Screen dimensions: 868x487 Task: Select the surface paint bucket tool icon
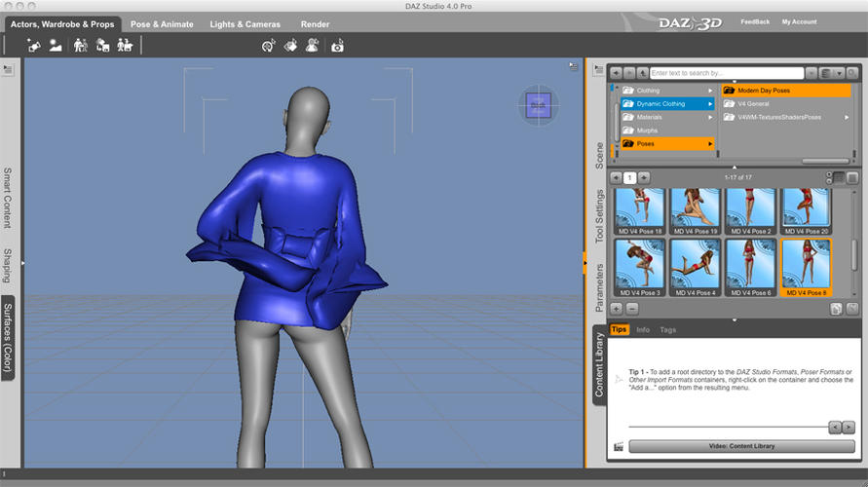point(290,46)
